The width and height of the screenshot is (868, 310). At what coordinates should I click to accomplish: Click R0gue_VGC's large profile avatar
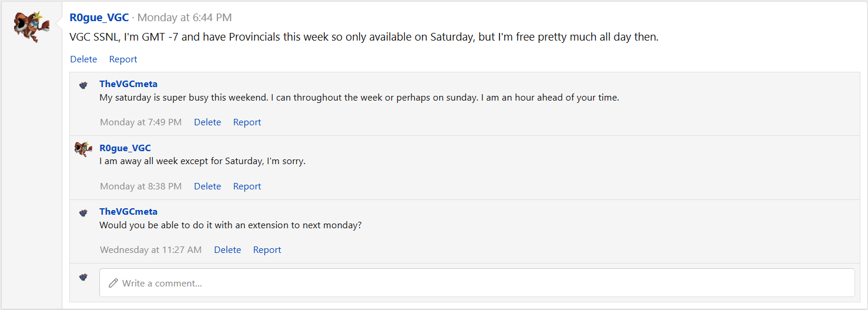pyautogui.click(x=32, y=26)
